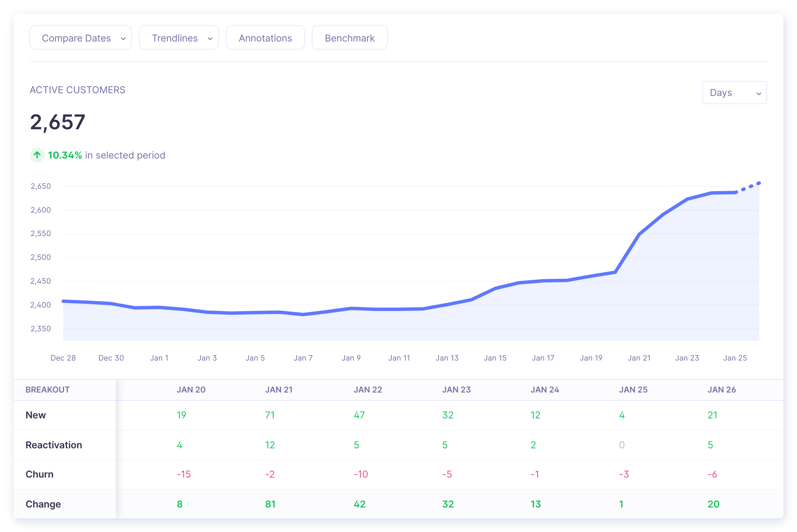
Task: Click the Annotations button
Action: coord(265,38)
